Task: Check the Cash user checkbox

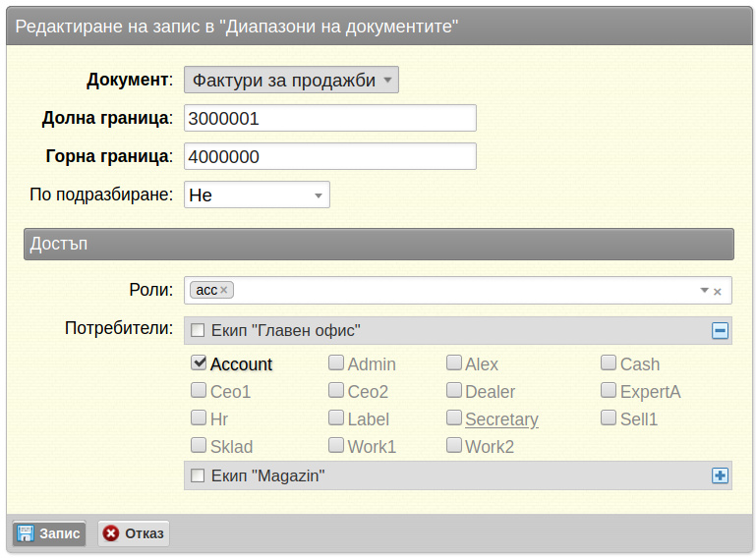Action: pos(609,363)
